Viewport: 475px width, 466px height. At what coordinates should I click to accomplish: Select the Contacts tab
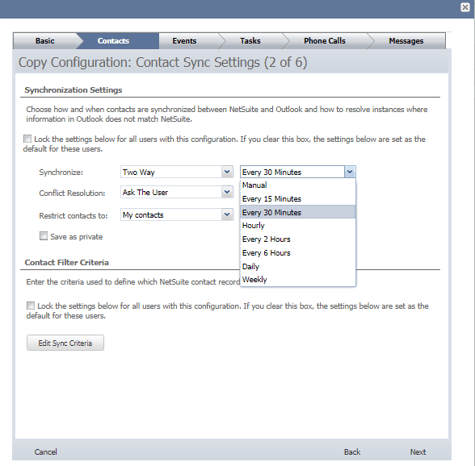coord(113,41)
